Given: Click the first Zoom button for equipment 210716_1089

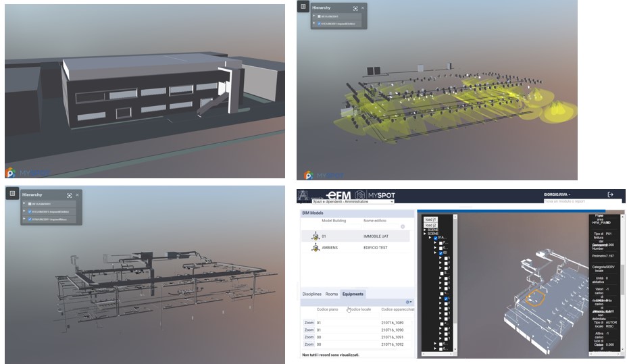Looking at the screenshot, I should tap(309, 323).
